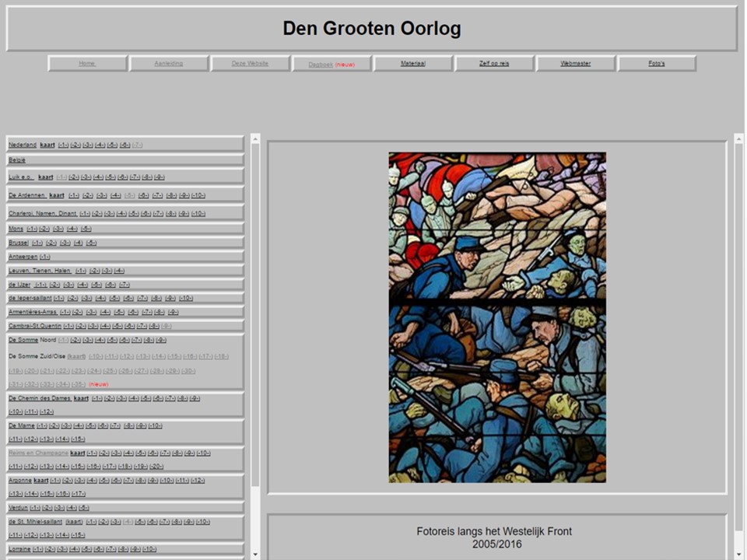Open page -12- of De Chemin des Dames
The height and width of the screenshot is (560, 747).
[47, 412]
